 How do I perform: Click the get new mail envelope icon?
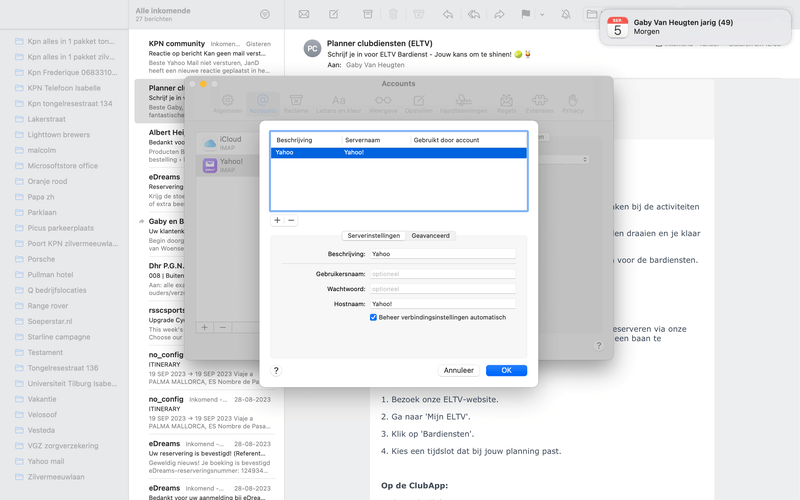point(304,14)
